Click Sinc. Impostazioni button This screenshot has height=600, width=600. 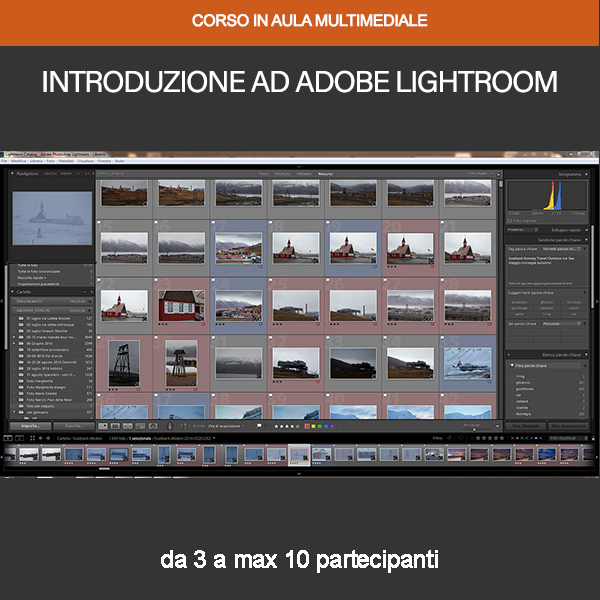click(568, 426)
